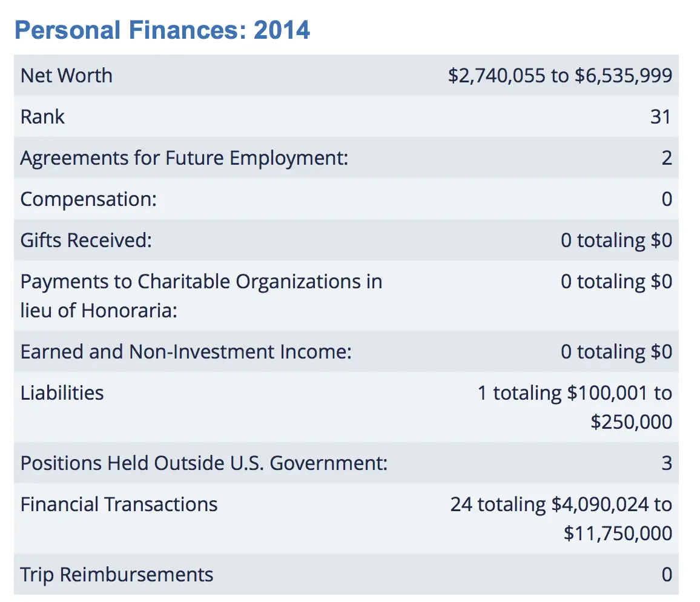Click Earned and Non-Investment Income label
This screenshot has height=602, width=700.
tap(186, 352)
